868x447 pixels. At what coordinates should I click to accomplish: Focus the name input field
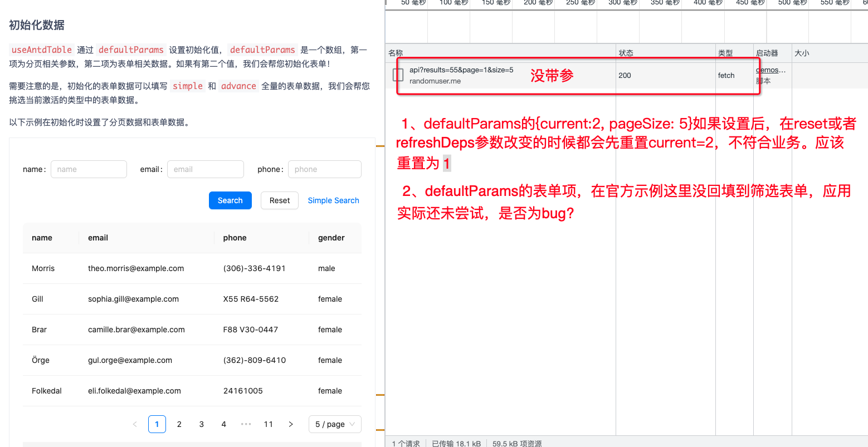click(x=89, y=169)
